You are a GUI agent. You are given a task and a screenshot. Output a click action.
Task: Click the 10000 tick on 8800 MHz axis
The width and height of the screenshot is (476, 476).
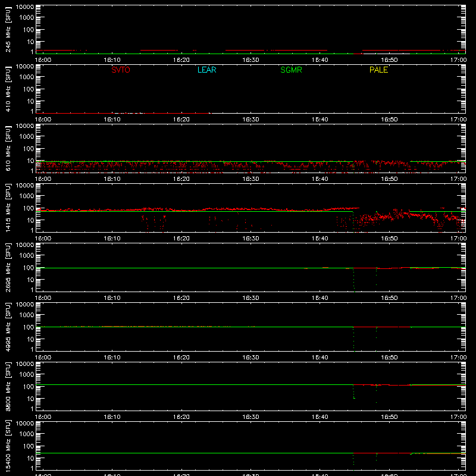click(x=25, y=364)
